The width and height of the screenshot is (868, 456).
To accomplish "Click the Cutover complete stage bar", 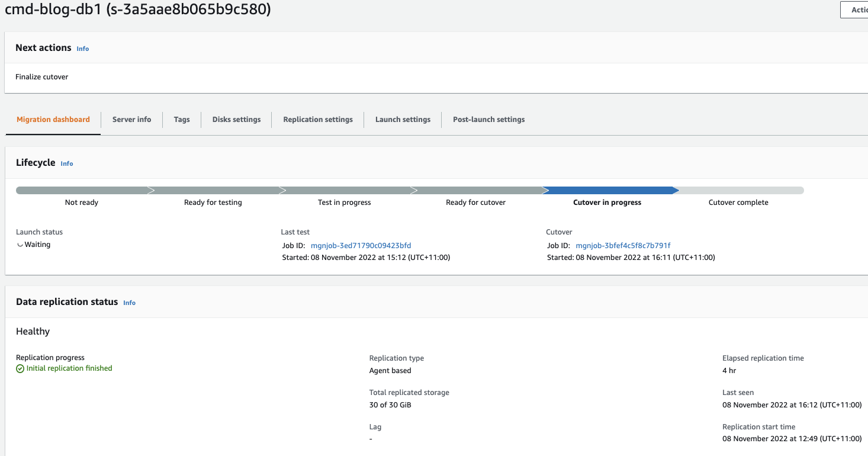I will point(738,191).
